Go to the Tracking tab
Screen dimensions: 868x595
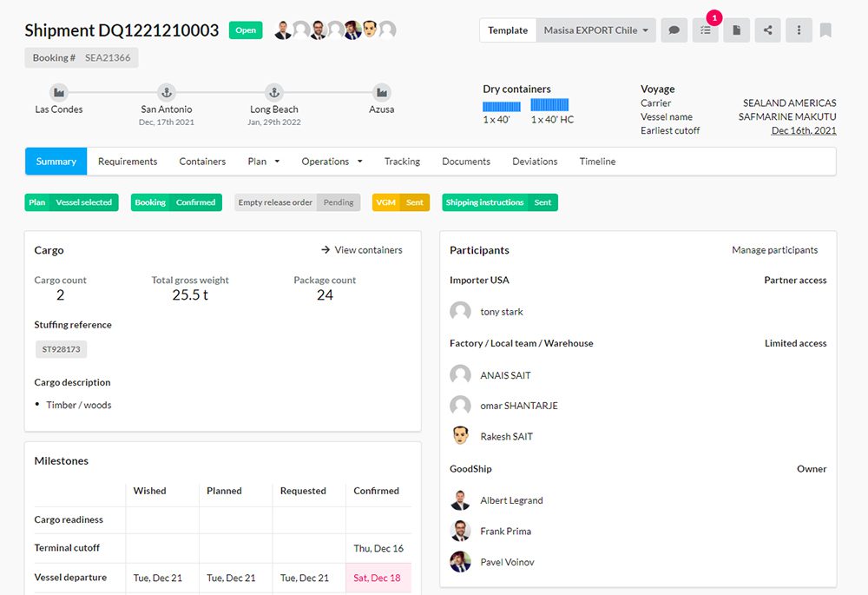402,162
